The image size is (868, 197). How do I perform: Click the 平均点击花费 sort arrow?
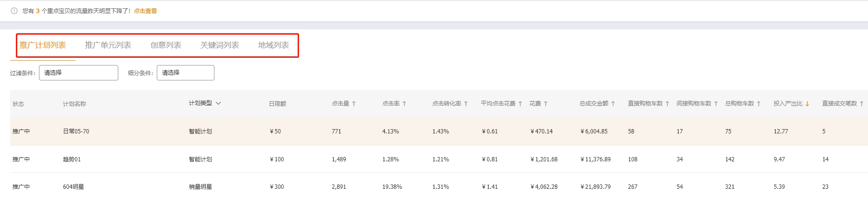coord(520,104)
